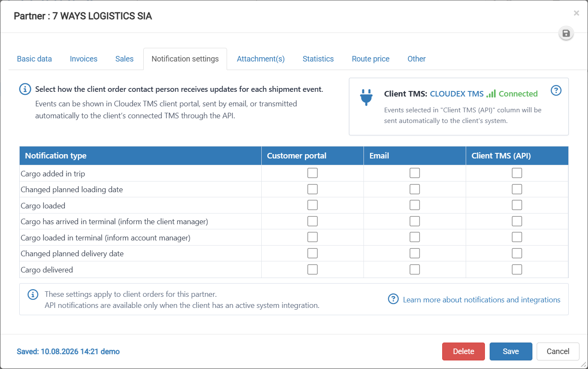Click the red Delete button
Screen dimensions: 588x369
tap(464, 351)
